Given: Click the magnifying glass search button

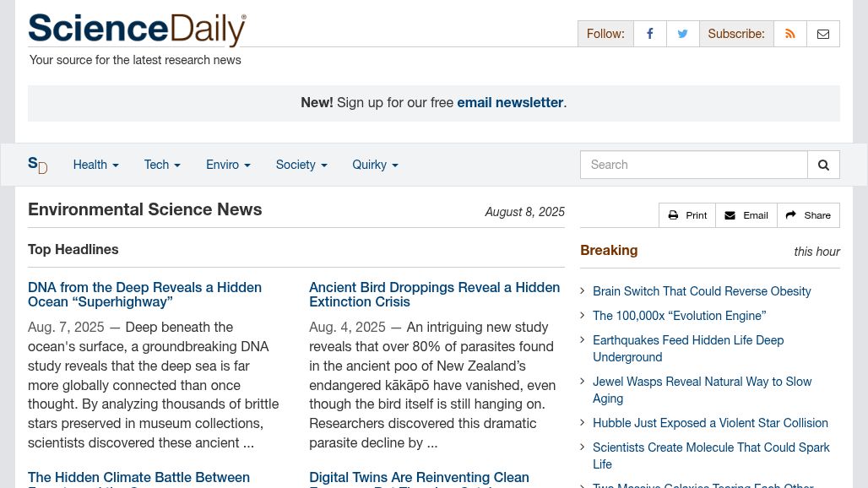Looking at the screenshot, I should 823,165.
